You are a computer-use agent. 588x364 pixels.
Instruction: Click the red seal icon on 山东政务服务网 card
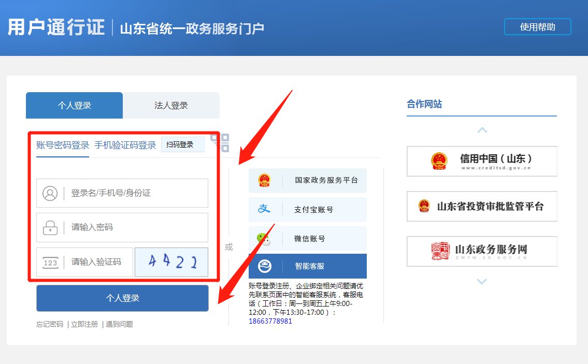[440, 251]
